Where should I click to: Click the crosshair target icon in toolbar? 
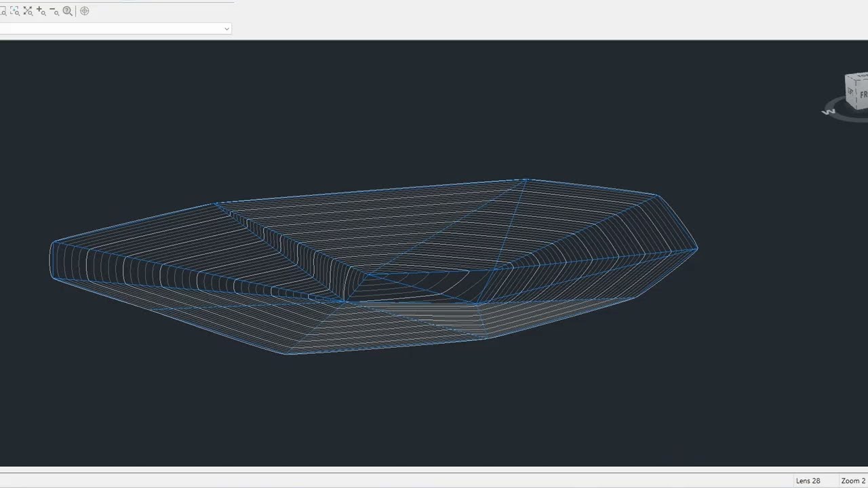85,11
